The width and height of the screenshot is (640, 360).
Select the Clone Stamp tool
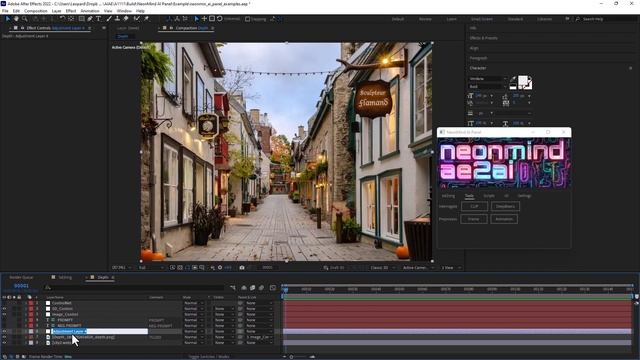117,19
